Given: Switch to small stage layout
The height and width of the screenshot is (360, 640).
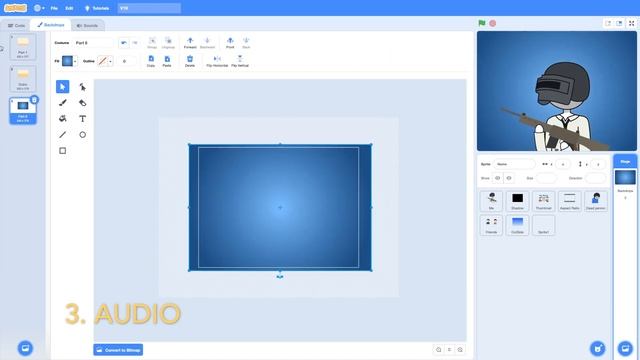Looking at the screenshot, I should pos(608,23).
